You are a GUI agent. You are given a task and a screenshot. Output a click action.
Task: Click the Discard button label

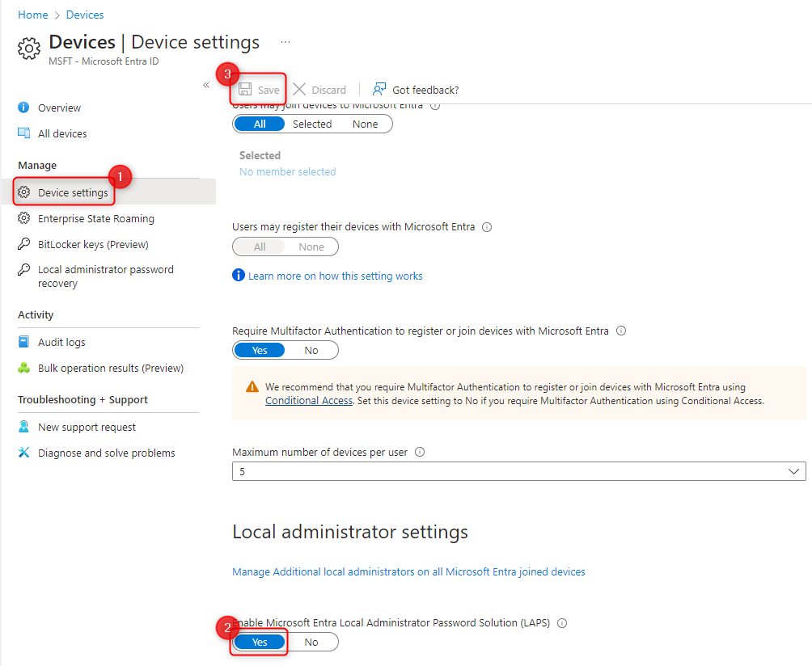(x=329, y=90)
